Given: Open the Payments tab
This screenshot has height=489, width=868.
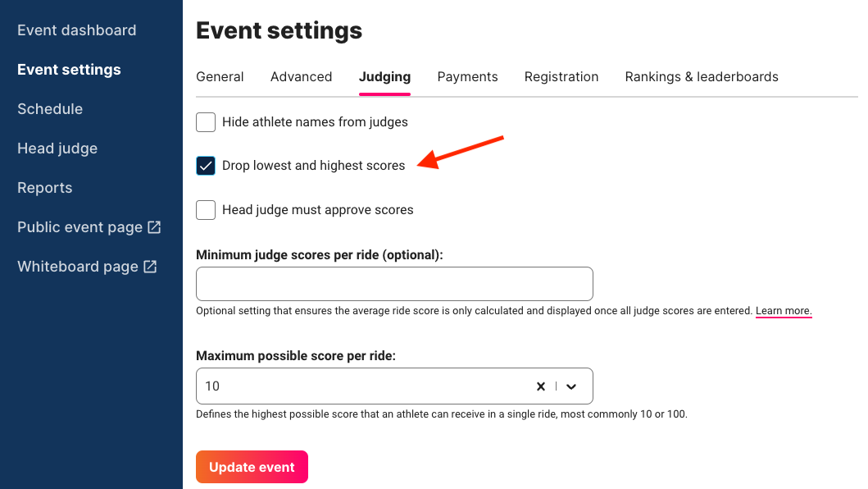Looking at the screenshot, I should [467, 76].
